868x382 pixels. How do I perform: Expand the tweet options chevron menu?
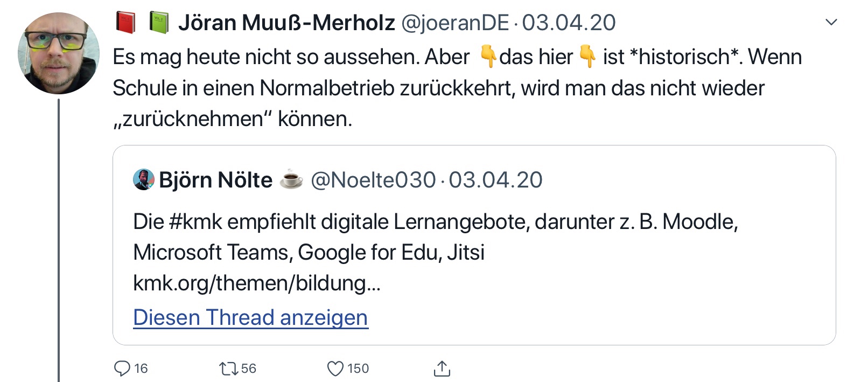coord(831,23)
